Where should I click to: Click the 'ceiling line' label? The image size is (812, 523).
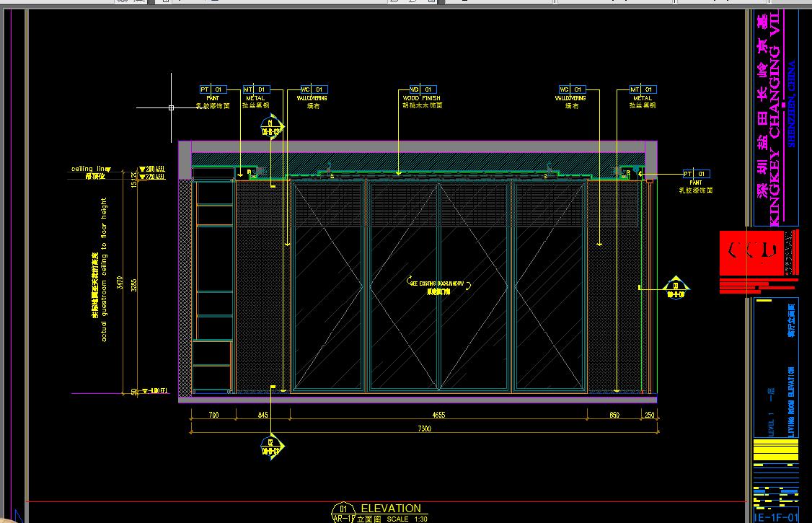(x=90, y=169)
